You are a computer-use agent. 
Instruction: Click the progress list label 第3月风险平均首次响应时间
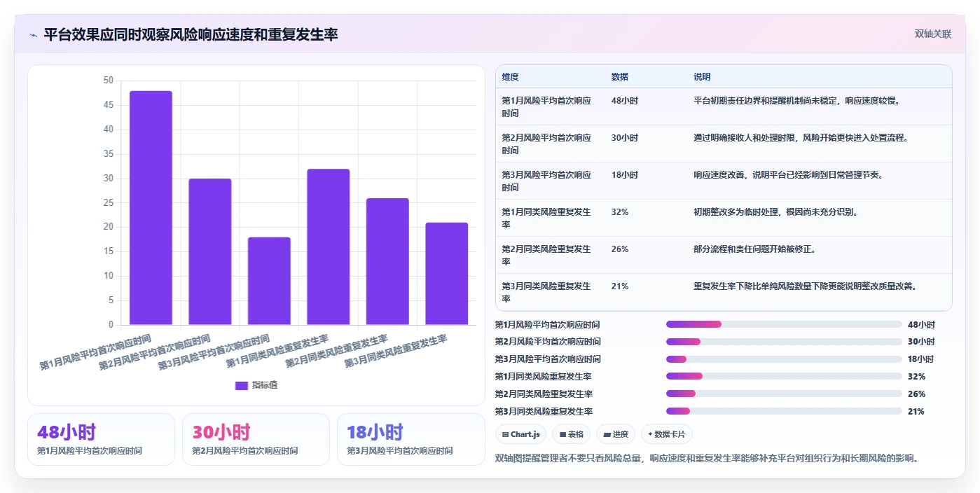click(548, 359)
